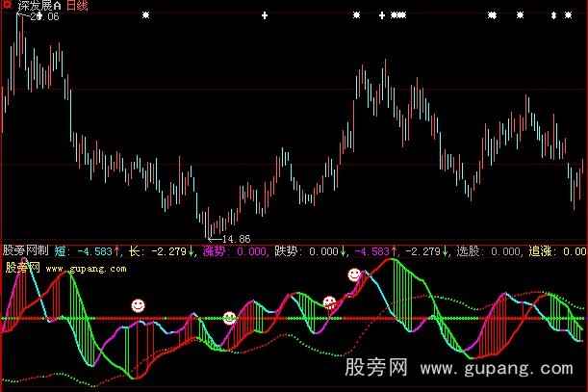Click the magenta 涨势: 0.000 value

coord(235,251)
